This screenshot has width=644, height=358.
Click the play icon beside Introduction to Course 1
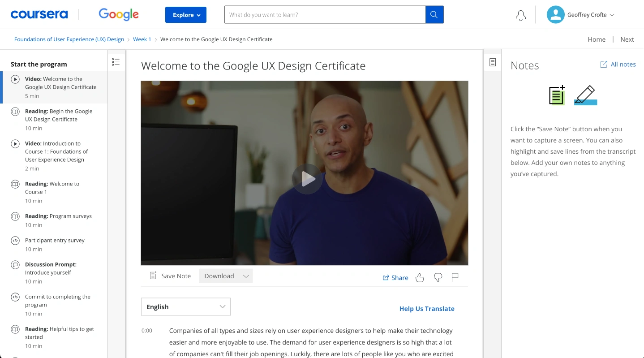15,144
